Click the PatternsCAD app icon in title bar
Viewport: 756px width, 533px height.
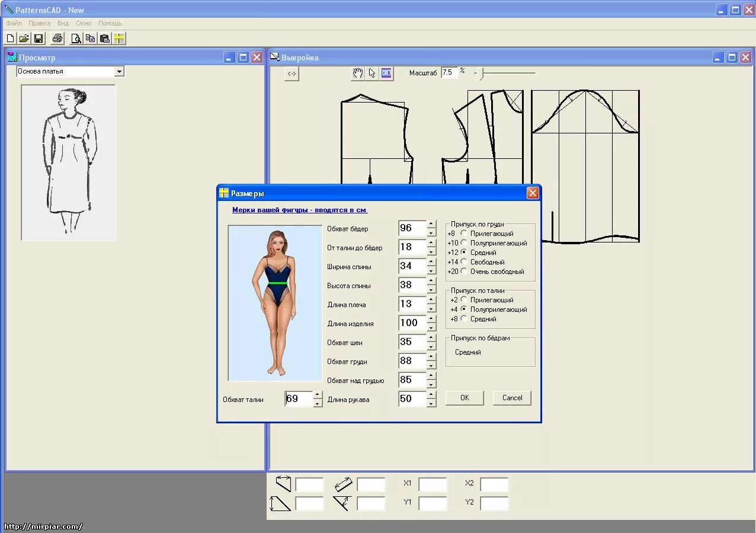pos(9,9)
